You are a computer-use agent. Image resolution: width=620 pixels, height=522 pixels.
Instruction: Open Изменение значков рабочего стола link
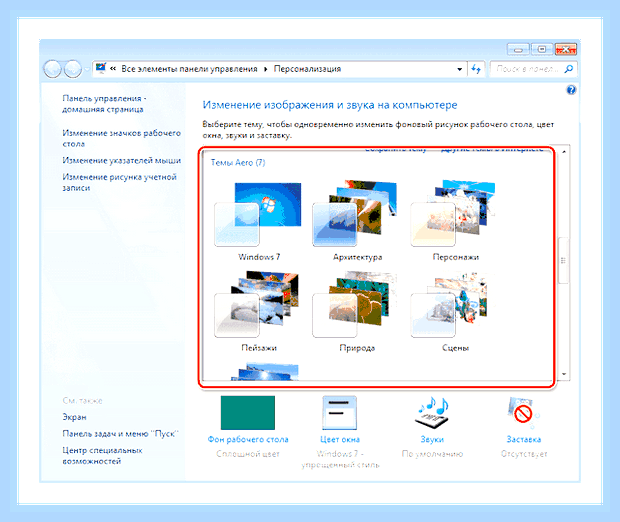[x=121, y=138]
